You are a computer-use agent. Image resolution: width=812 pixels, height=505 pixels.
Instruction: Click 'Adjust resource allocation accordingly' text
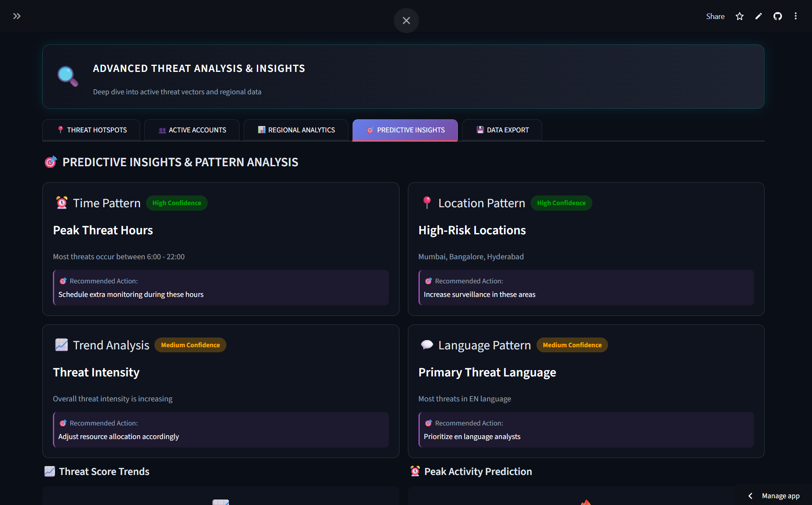pyautogui.click(x=118, y=436)
